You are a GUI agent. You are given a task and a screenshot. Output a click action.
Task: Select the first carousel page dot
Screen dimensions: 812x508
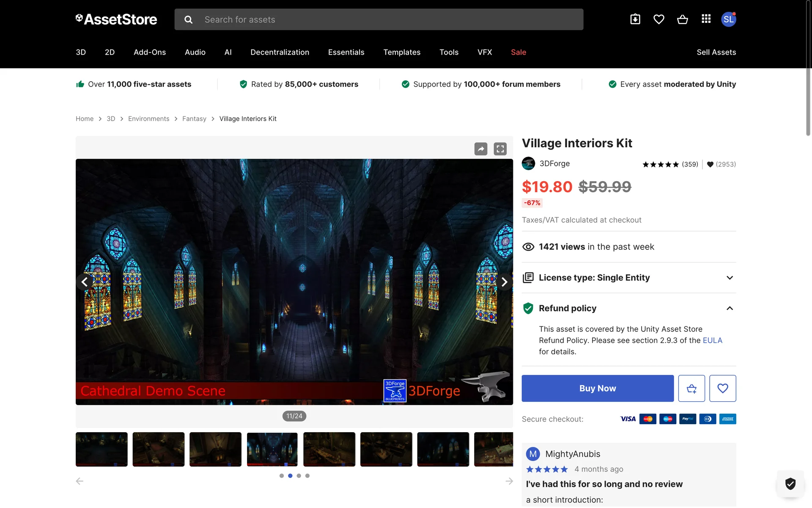click(282, 476)
